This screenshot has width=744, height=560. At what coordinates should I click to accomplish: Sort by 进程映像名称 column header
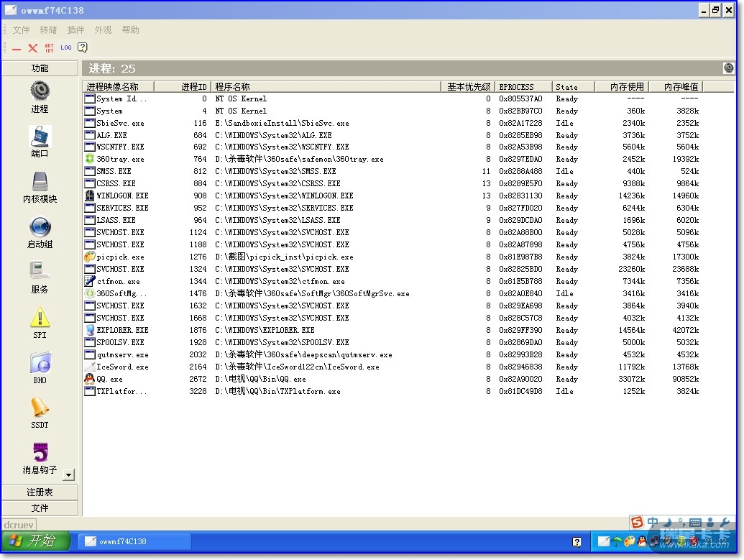point(119,87)
